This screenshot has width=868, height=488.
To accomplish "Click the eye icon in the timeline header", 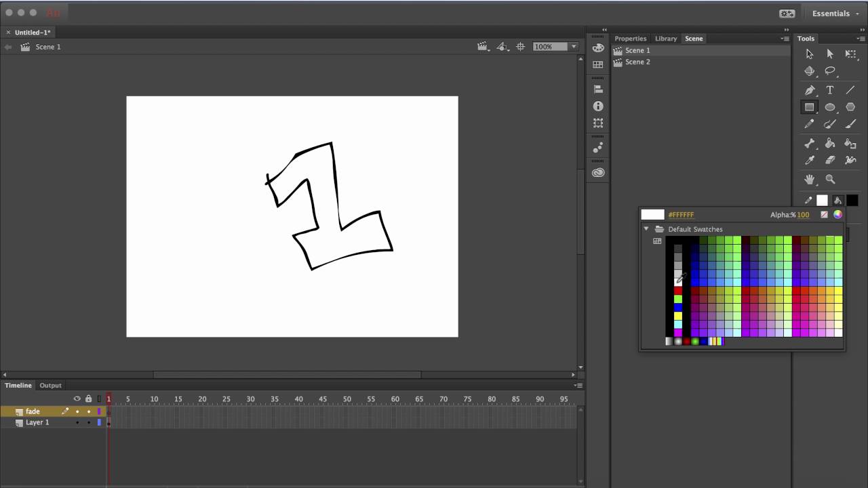I will (77, 399).
